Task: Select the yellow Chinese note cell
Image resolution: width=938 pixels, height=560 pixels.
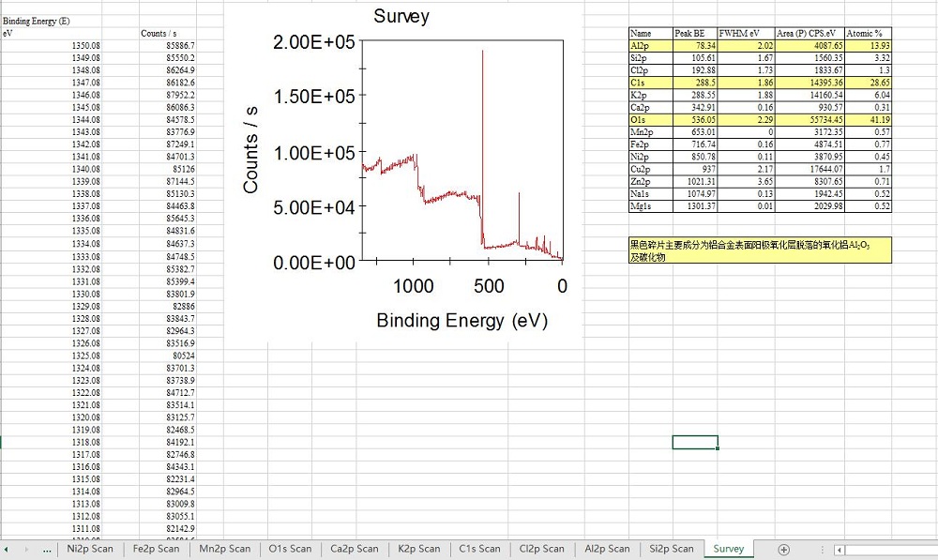Action: 760,250
